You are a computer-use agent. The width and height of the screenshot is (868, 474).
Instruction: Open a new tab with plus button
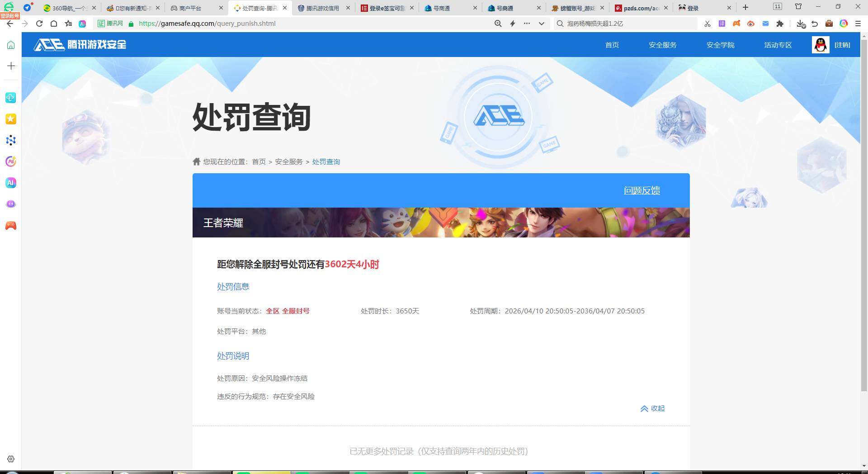(745, 7)
